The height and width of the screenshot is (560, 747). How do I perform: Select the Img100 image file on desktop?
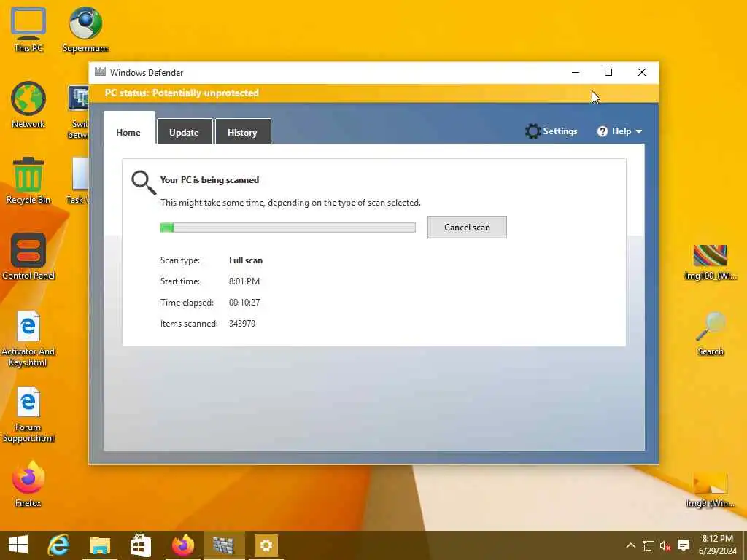(x=711, y=262)
